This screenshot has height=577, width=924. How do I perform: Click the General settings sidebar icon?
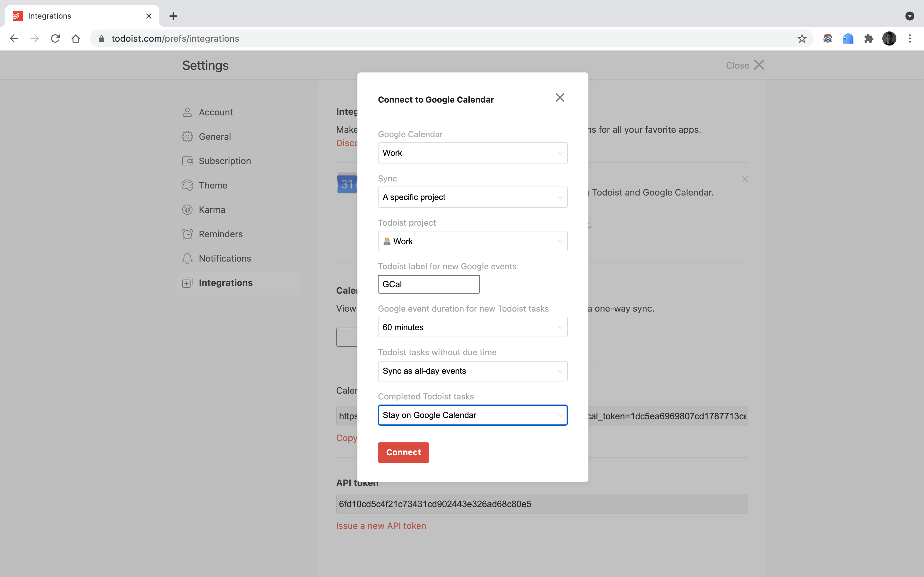tap(187, 136)
